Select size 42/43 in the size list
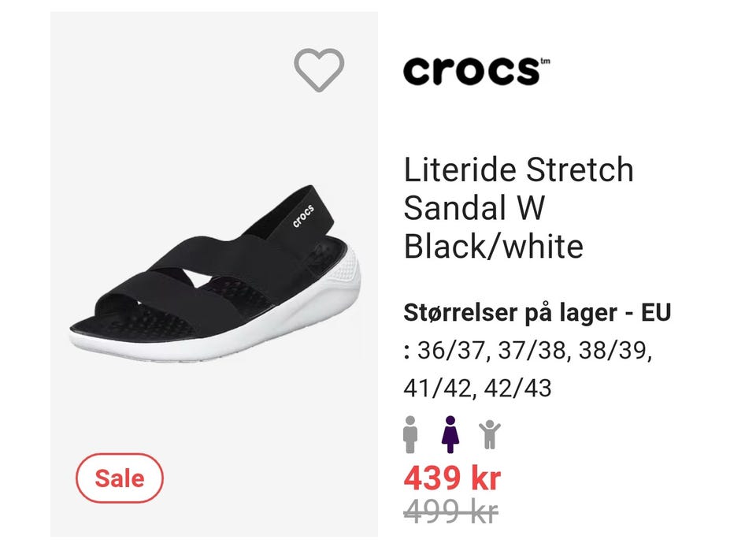The width and height of the screenshot is (756, 547). point(517,389)
